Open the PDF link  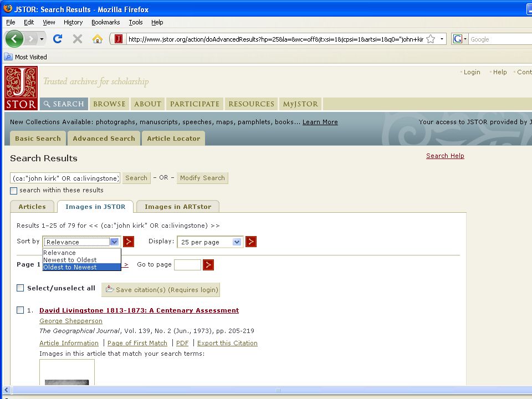182,343
